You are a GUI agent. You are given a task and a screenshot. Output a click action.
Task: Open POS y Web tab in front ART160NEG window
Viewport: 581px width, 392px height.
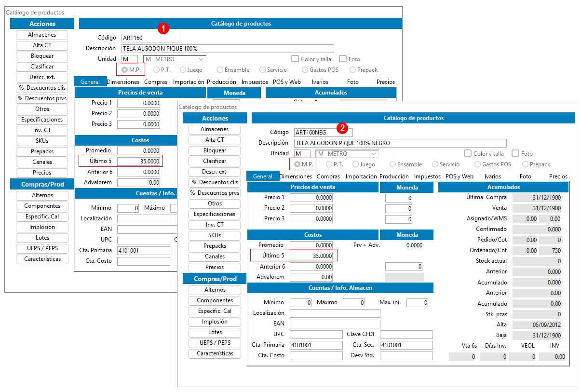click(x=459, y=176)
